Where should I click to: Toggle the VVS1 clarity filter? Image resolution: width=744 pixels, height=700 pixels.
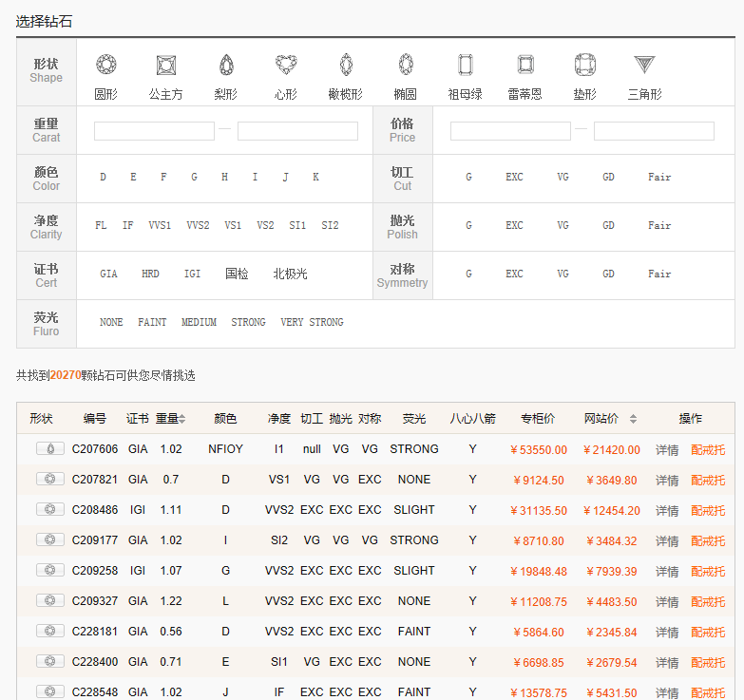pyautogui.click(x=160, y=226)
